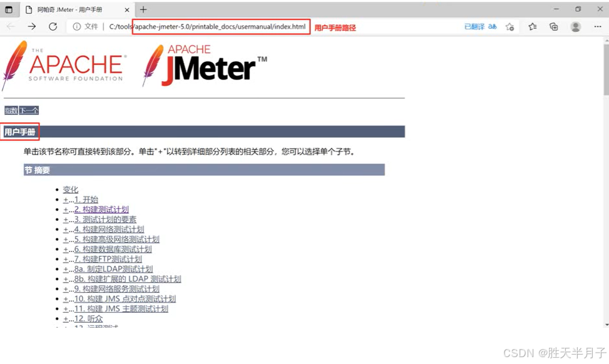
Task: Expand subsections of 5. 构建高级网络测试计划
Action: coord(66,240)
